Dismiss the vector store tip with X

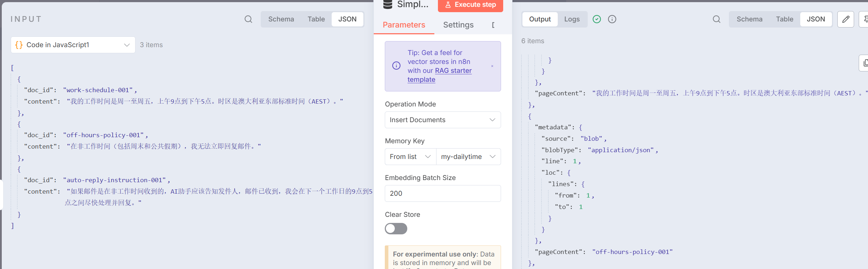pos(492,66)
